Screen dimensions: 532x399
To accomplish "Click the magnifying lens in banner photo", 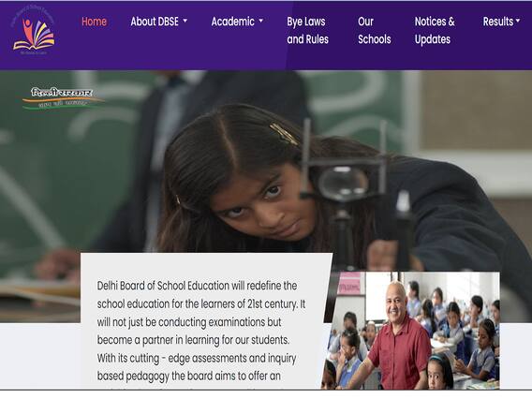I will point(343,184).
